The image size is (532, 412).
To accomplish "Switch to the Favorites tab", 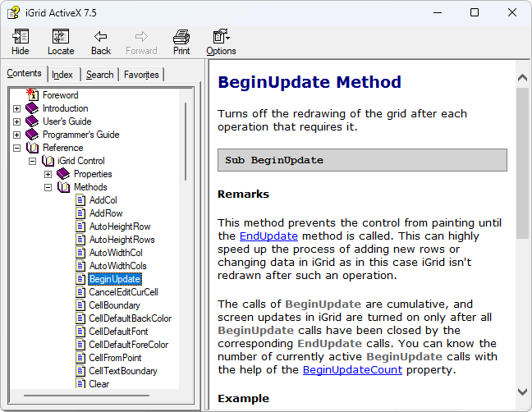I will coord(141,75).
